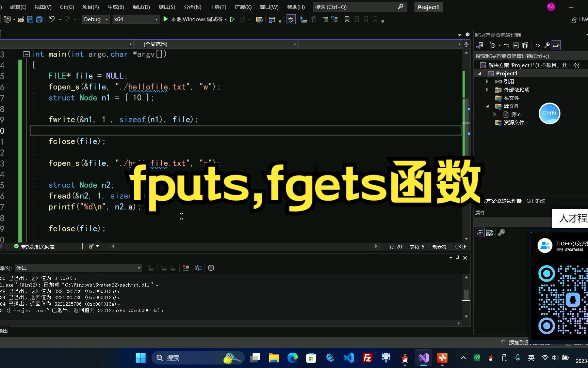Open the 生成(B) menu

pyautogui.click(x=116, y=7)
